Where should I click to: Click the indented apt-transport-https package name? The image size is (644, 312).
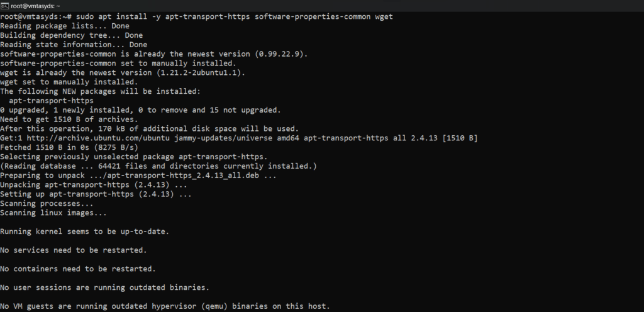(52, 101)
